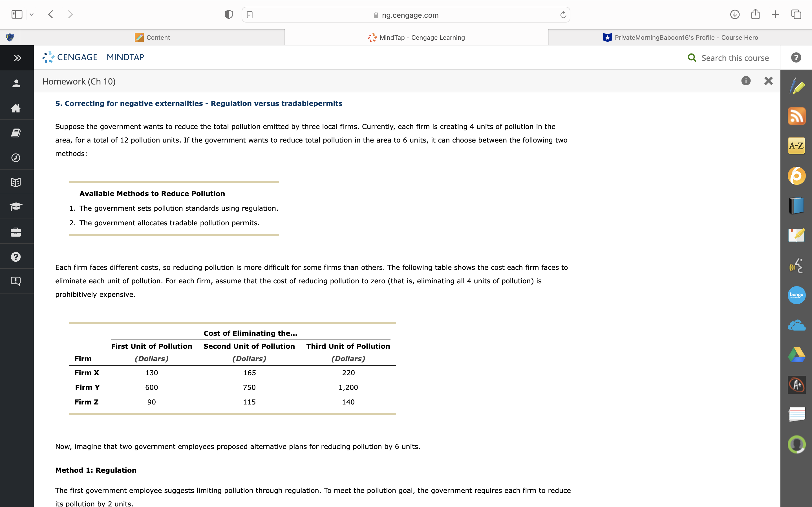Open the Bongo app from the right dock
Screen dimensions: 812x507
796,295
